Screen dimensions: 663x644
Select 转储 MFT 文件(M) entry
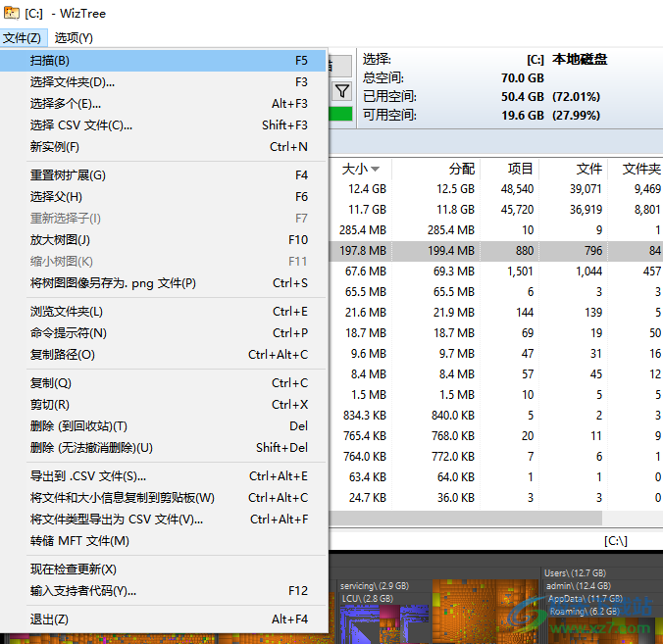[163, 540]
